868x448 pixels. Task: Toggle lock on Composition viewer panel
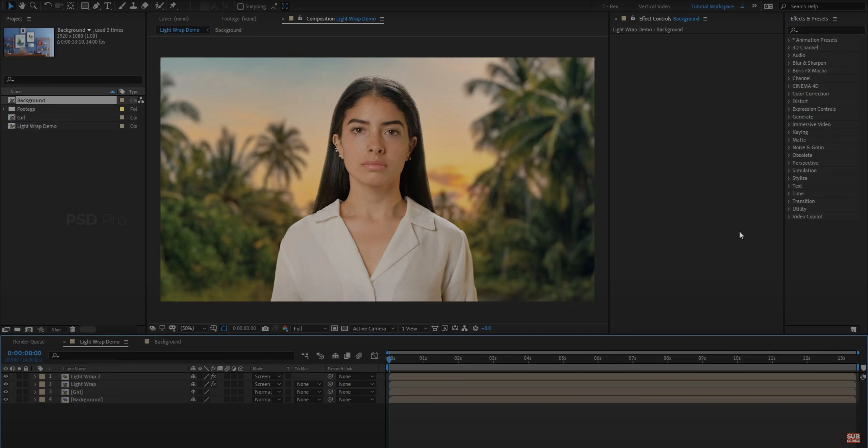pyautogui.click(x=300, y=18)
